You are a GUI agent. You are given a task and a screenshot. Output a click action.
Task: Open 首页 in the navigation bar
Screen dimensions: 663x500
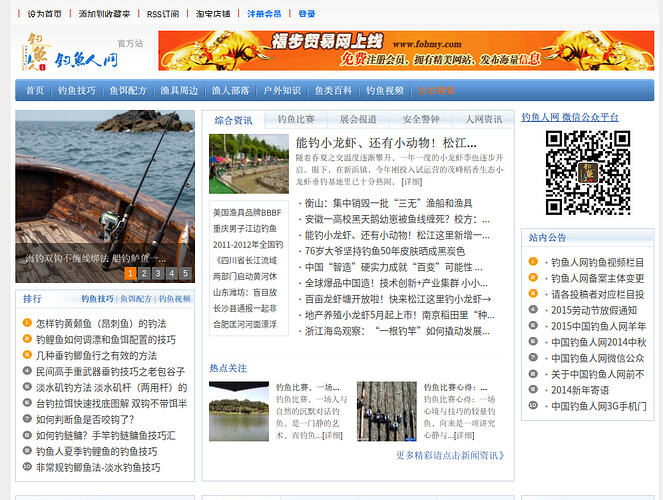click(x=35, y=90)
